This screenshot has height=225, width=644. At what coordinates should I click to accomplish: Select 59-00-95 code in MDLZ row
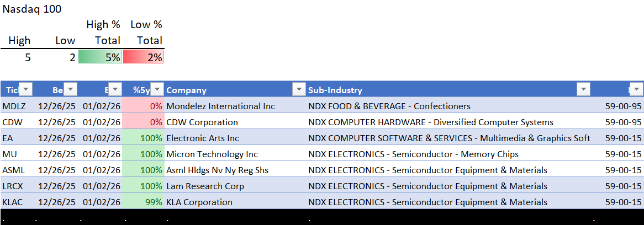[x=623, y=106]
